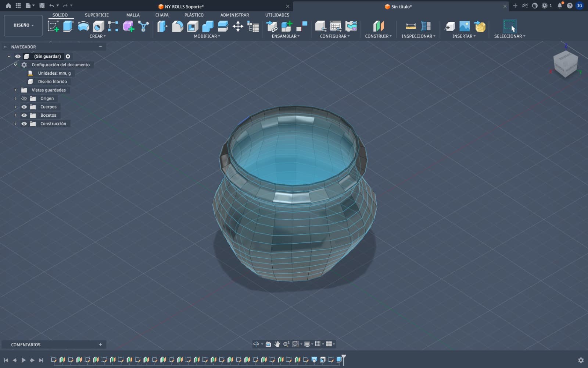Open timeline settings gear
This screenshot has height=368, width=588.
pyautogui.click(x=581, y=360)
